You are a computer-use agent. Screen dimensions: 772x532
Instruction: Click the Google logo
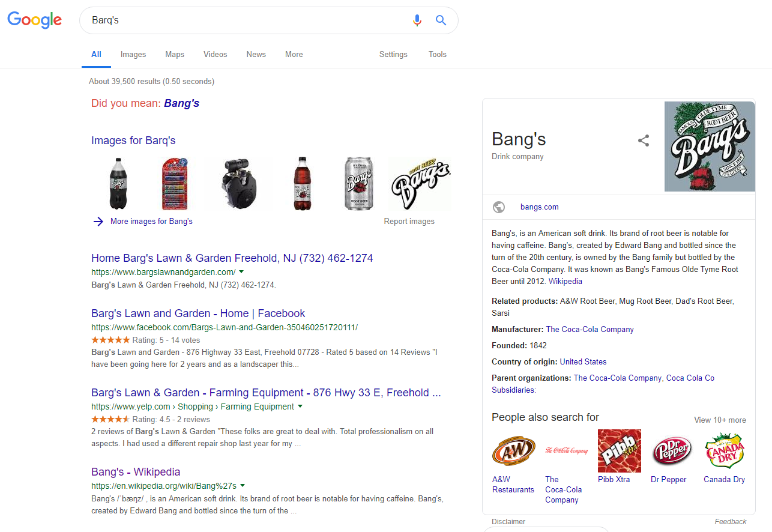pos(34,20)
